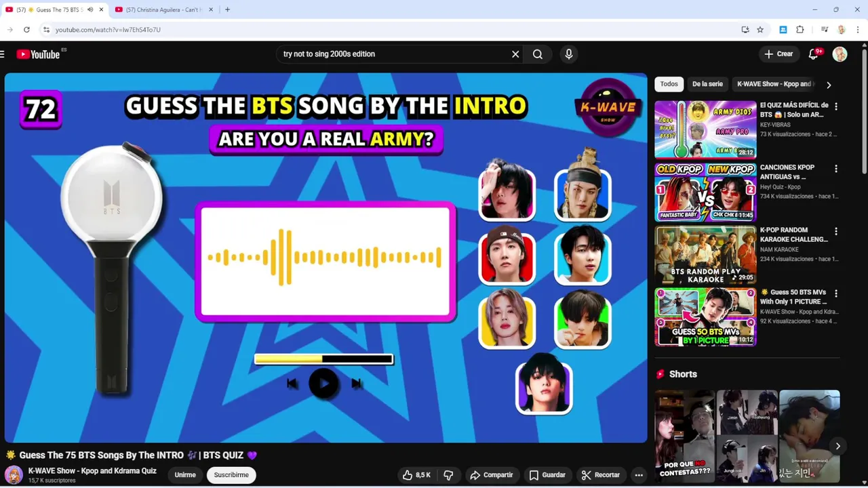This screenshot has width=868, height=488.
Task: Go to the YouTube home logo
Action: point(39,54)
